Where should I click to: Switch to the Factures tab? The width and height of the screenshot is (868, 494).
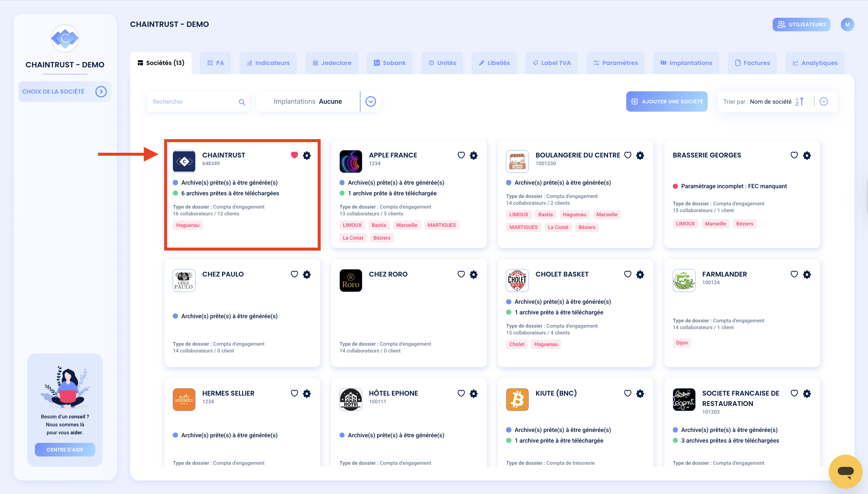(752, 63)
